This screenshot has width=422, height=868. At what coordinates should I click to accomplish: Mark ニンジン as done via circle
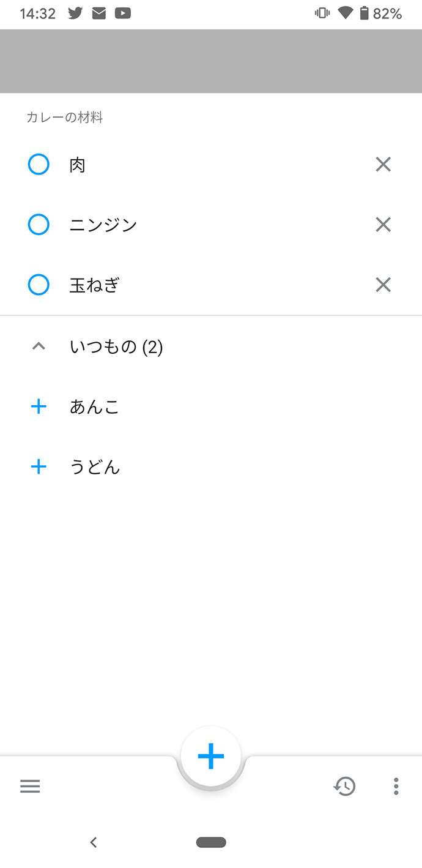click(39, 225)
